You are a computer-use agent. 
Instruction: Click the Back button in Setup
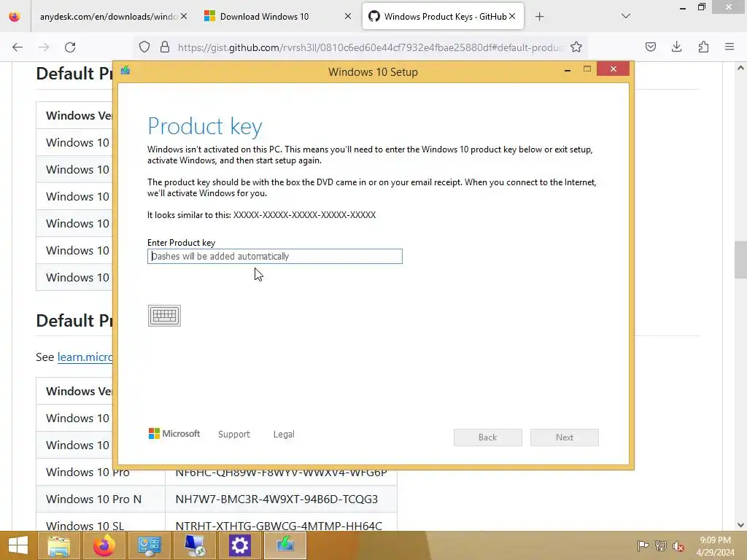click(x=488, y=437)
